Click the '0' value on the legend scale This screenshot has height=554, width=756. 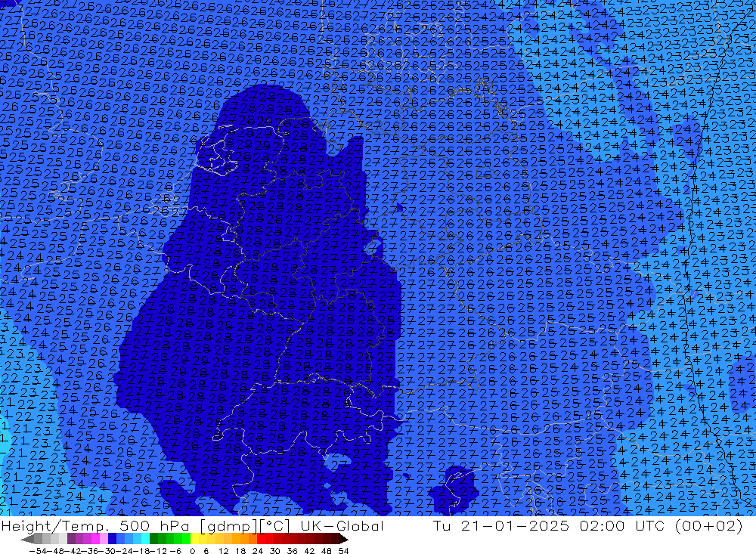tap(192, 551)
